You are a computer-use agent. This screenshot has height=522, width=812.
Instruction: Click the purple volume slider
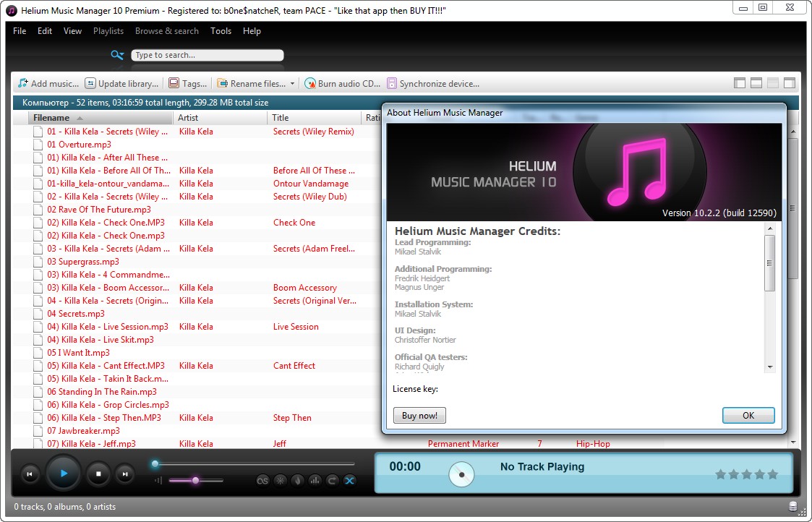point(196,481)
